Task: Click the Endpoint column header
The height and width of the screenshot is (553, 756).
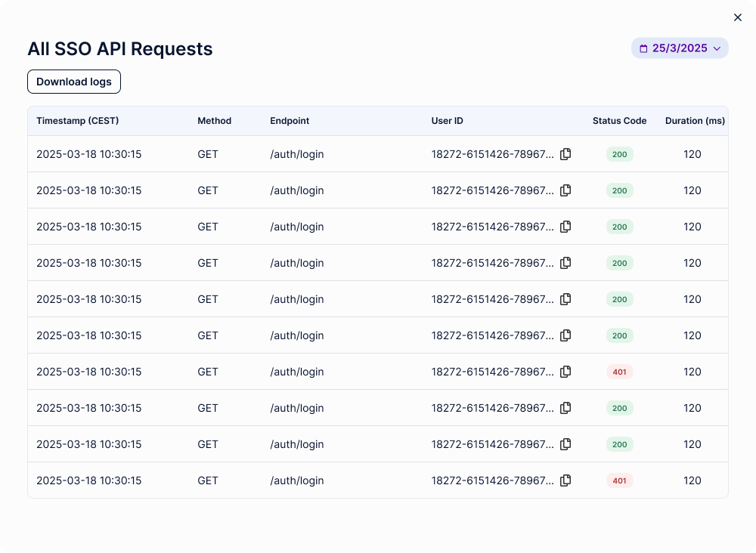Action: [290, 121]
